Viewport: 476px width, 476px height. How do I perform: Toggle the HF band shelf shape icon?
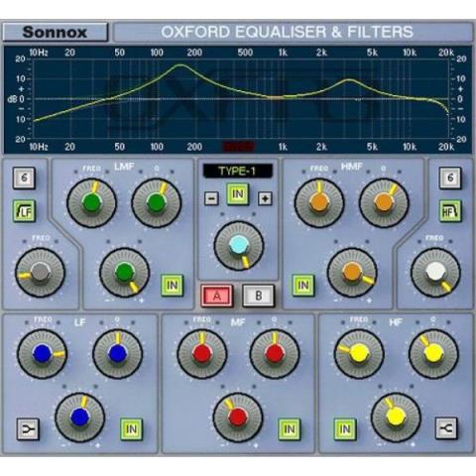446,428
